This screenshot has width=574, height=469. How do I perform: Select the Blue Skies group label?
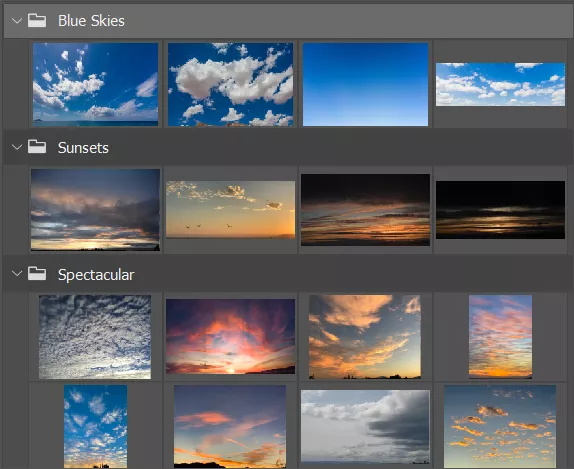tap(91, 21)
